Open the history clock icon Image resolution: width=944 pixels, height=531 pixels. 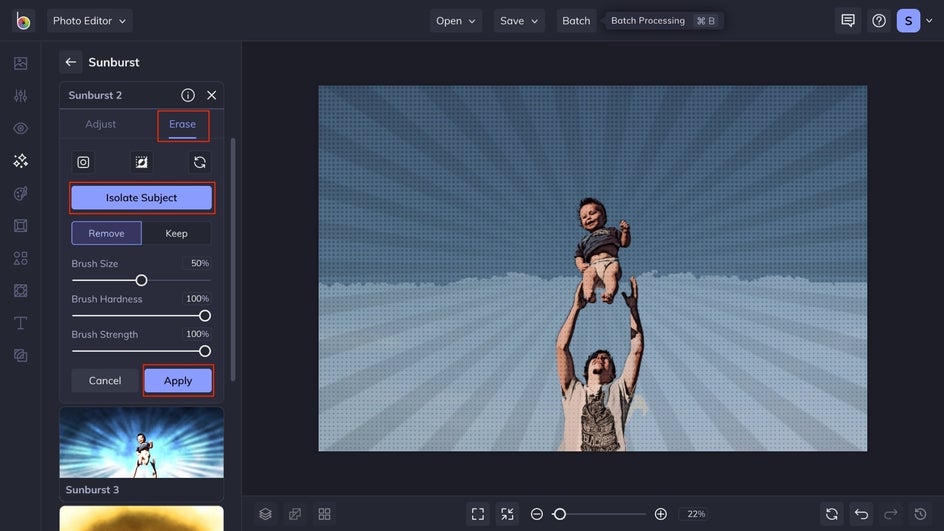click(921, 514)
